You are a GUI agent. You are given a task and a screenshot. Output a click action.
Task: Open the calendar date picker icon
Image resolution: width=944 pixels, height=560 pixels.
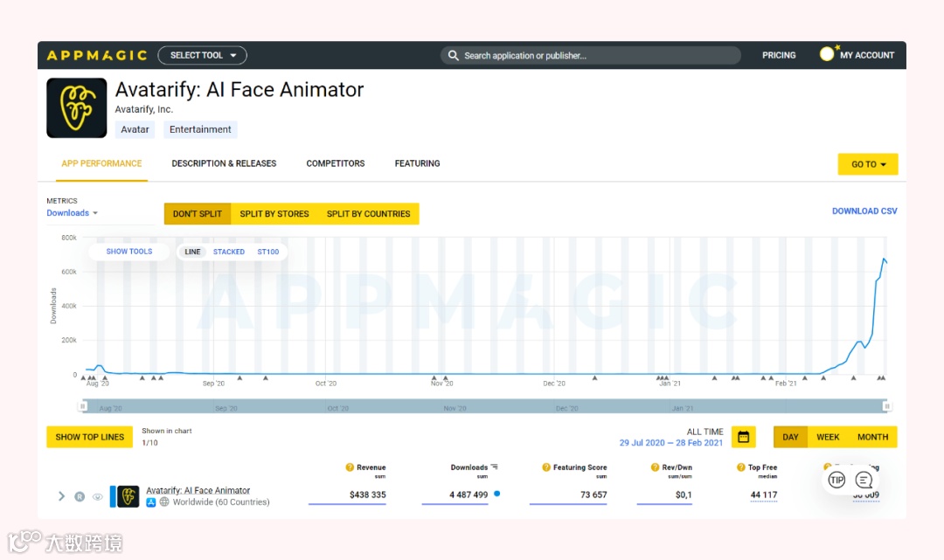[744, 437]
